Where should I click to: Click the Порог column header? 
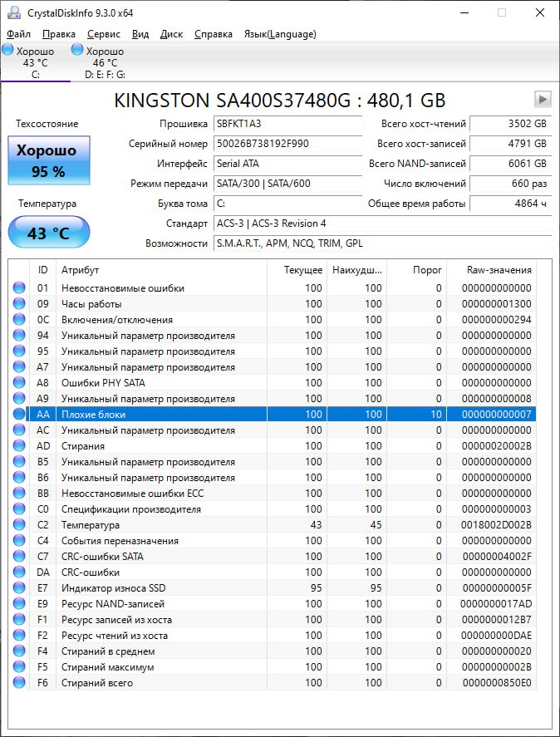click(416, 270)
